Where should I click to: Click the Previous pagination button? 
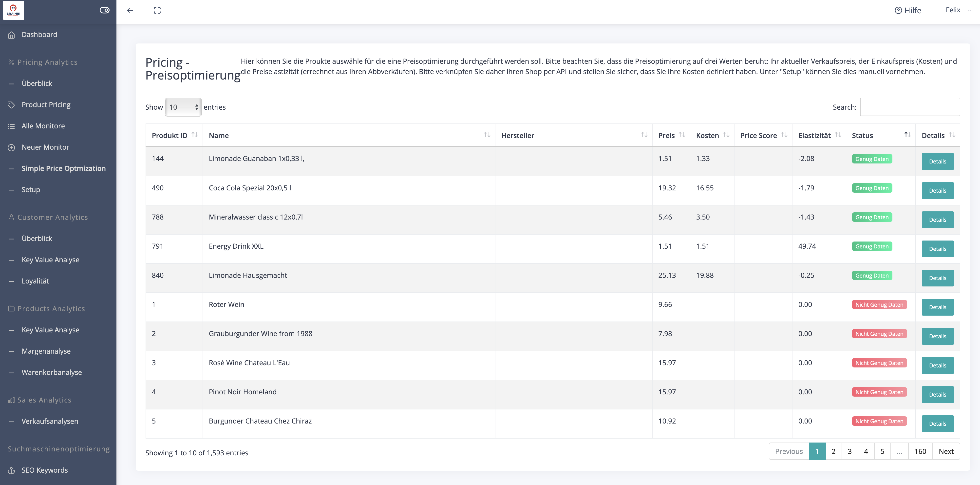tap(789, 451)
